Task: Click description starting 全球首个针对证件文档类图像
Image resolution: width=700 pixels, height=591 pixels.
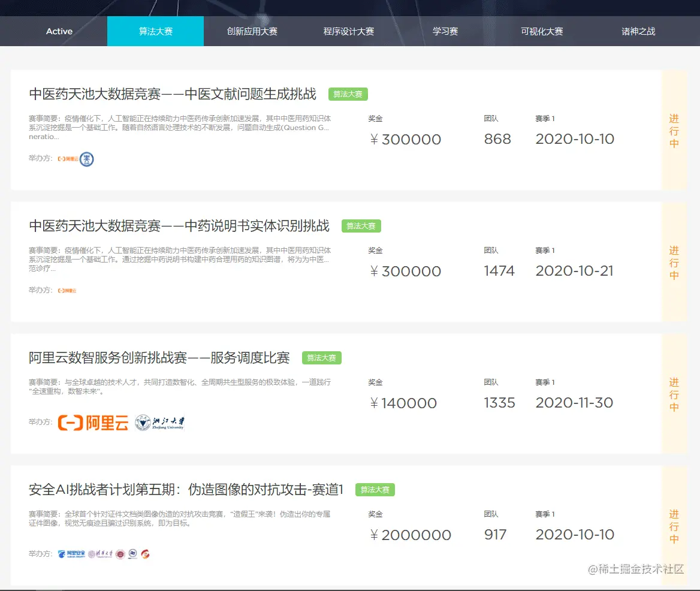Action: pyautogui.click(x=179, y=518)
